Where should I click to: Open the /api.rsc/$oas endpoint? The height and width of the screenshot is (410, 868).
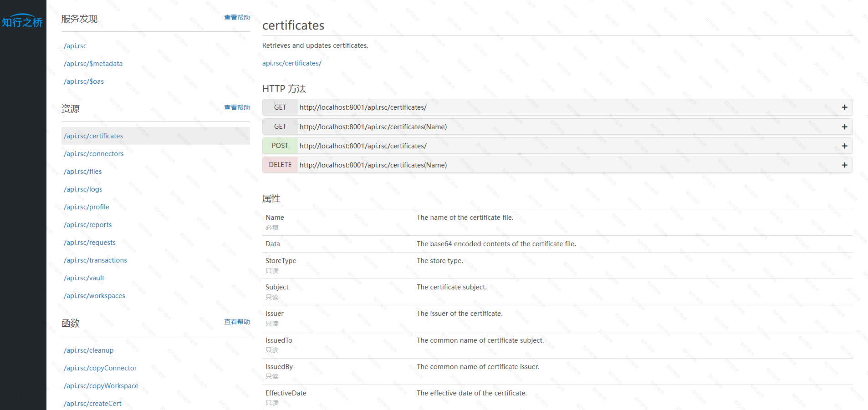[84, 81]
